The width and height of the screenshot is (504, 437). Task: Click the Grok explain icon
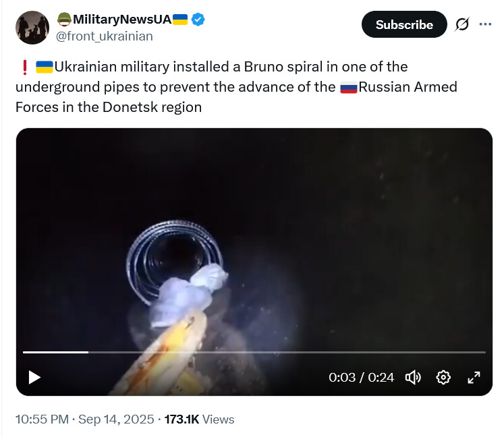click(x=461, y=24)
